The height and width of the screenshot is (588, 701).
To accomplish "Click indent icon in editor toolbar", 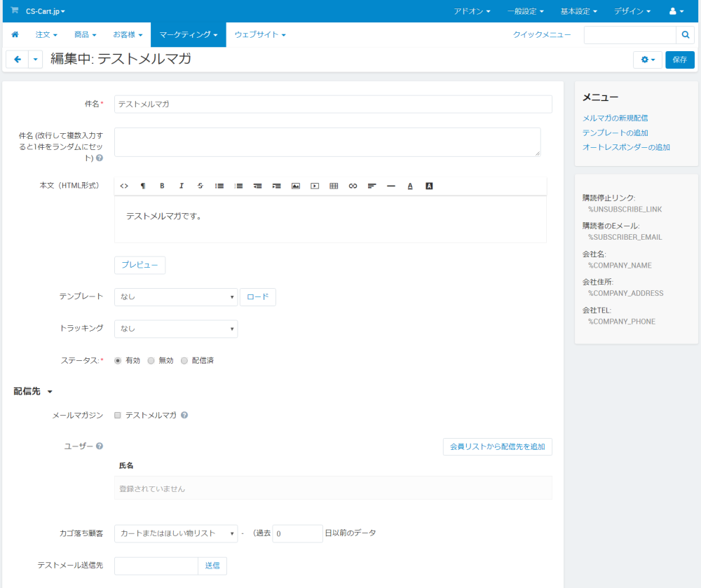I will tap(277, 186).
